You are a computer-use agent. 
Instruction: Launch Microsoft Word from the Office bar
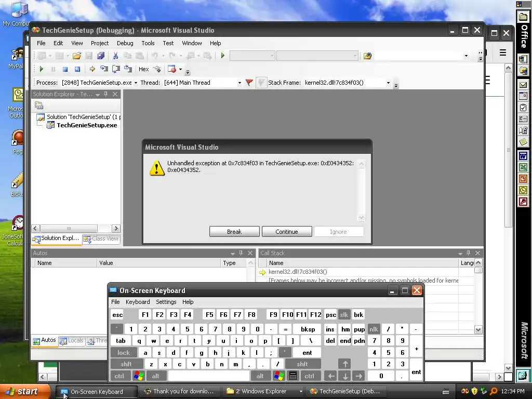(x=523, y=156)
